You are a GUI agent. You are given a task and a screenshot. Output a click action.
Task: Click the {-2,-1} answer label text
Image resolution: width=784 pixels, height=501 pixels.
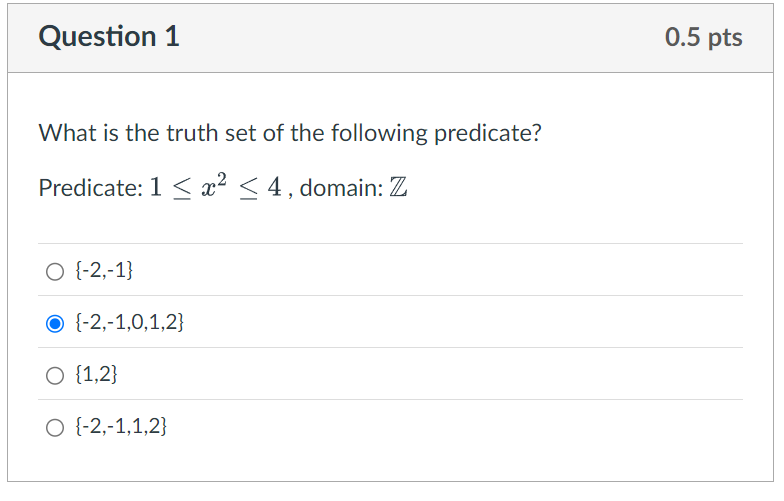[x=104, y=270]
